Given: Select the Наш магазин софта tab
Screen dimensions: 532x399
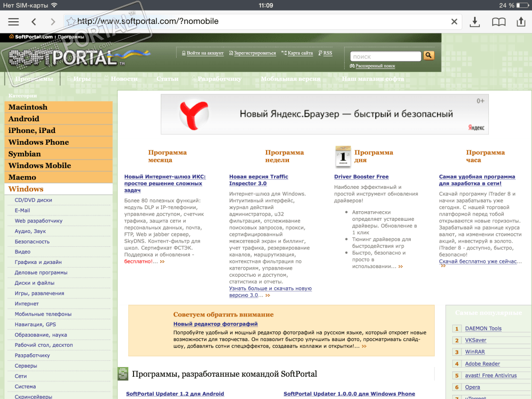Looking at the screenshot, I should point(372,79).
